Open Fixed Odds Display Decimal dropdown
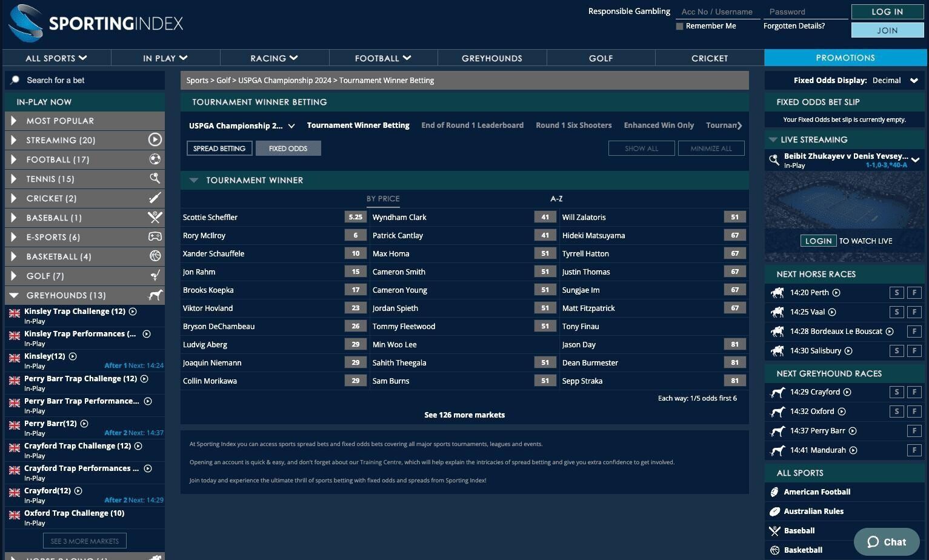The width and height of the screenshot is (929, 560). coord(895,81)
